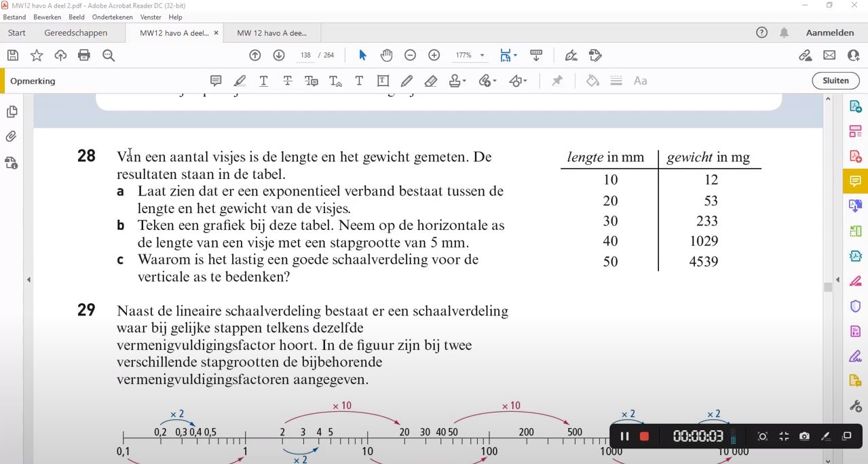Switch to the MW 12 havo A dee... tab
The width and height of the screenshot is (868, 464).
coord(271,33)
